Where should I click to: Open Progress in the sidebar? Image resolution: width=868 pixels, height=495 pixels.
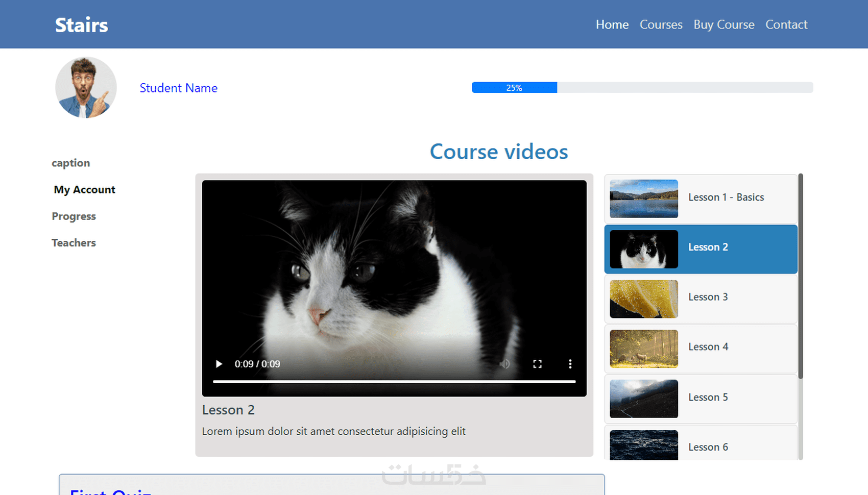[x=74, y=216]
